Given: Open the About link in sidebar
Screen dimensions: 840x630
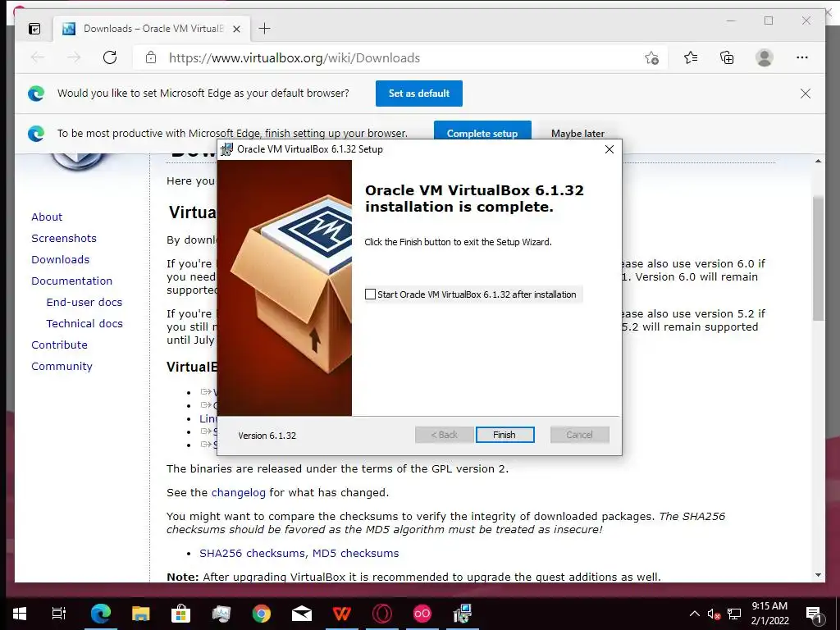Looking at the screenshot, I should 47,217.
